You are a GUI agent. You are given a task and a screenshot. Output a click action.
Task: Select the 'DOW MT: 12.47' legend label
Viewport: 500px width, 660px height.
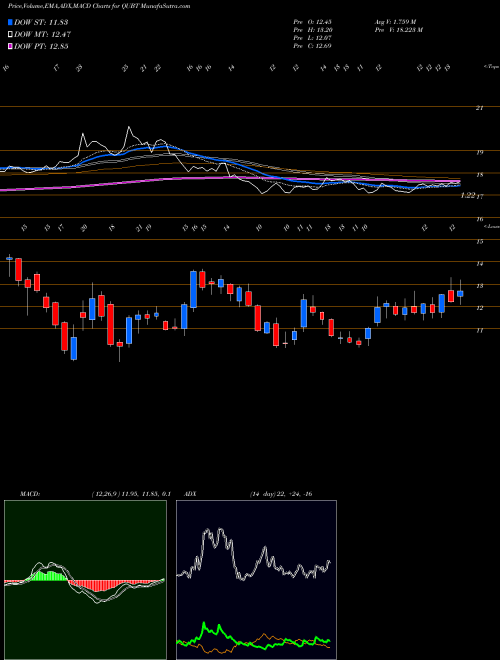pos(42,35)
